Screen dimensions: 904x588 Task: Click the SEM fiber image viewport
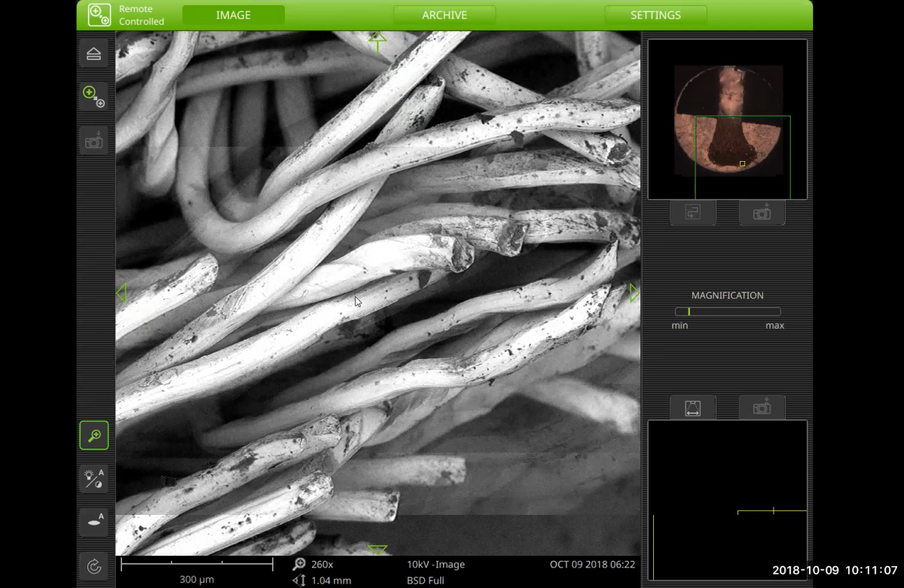pos(377,294)
